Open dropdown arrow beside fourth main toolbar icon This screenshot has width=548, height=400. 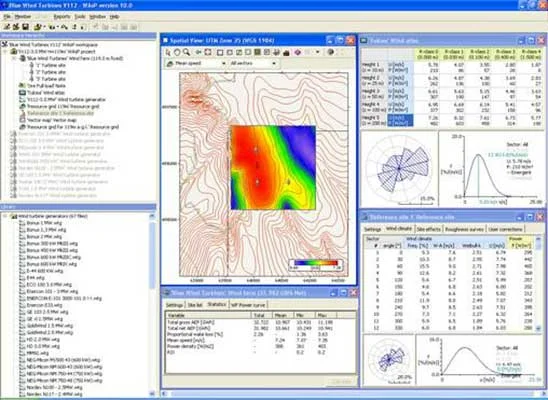click(x=45, y=27)
